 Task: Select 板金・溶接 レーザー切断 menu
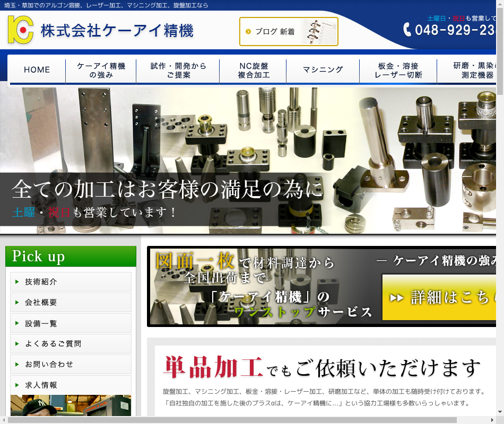pos(398,70)
